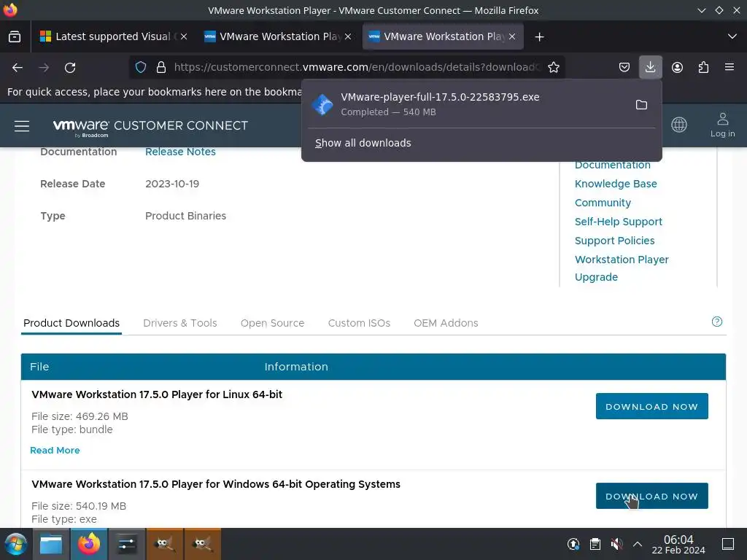Toggle muted volume tray icon

pyautogui.click(x=616, y=544)
